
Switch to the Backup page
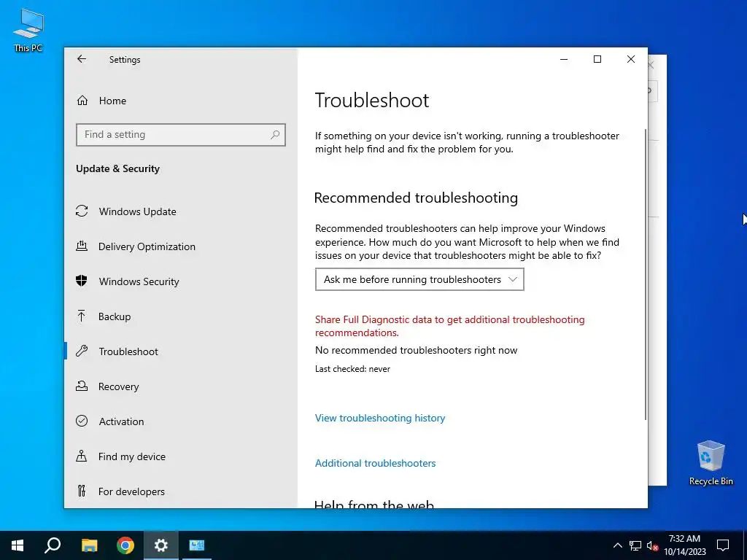(x=115, y=316)
